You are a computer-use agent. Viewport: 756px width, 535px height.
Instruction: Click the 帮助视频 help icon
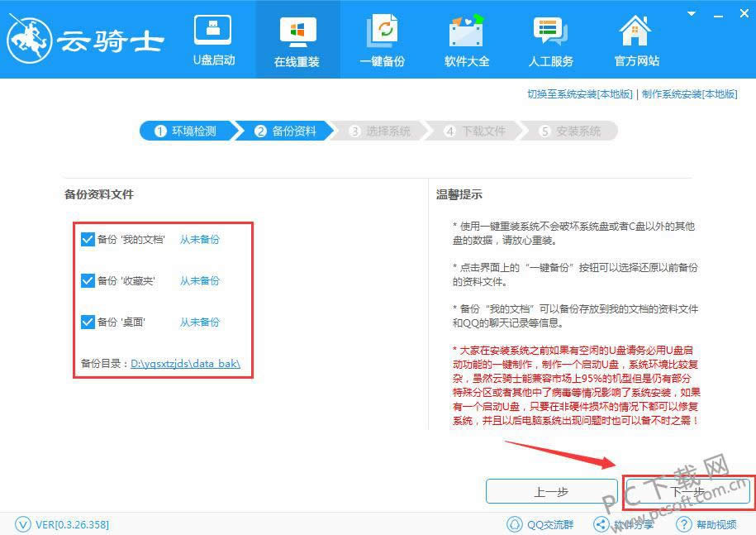coord(683,524)
